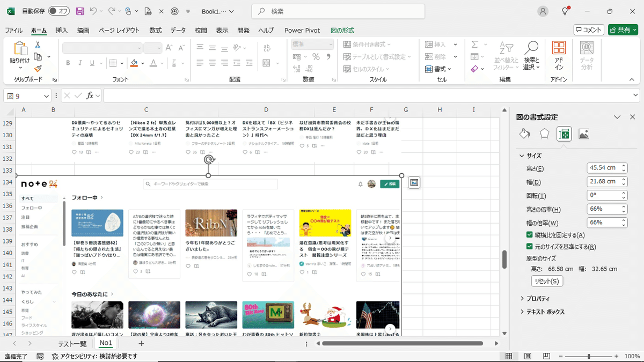The height and width of the screenshot is (362, 644).
Task: Open the Paste options dropdown arrow
Action: [20, 68]
